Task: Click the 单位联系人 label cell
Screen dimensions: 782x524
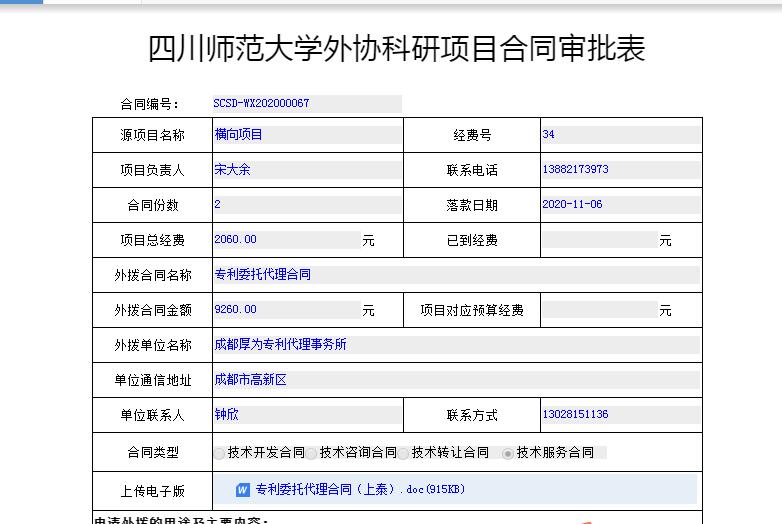Action: tap(153, 415)
